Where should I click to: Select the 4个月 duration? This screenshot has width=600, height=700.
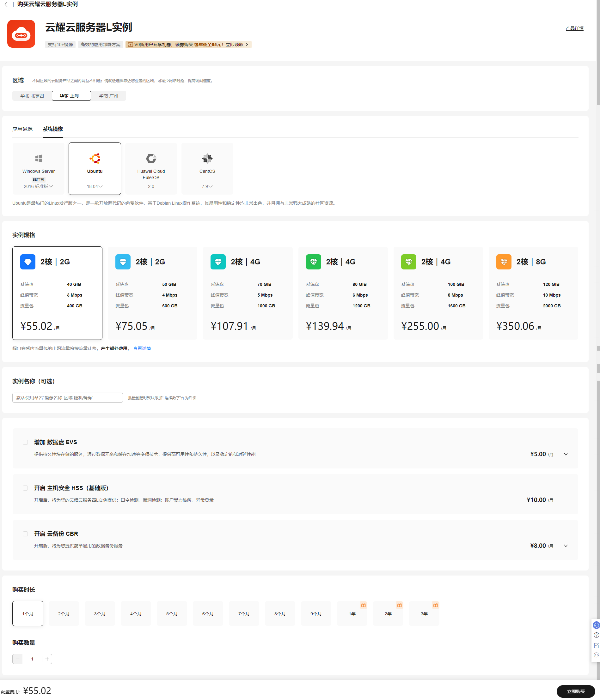point(136,613)
